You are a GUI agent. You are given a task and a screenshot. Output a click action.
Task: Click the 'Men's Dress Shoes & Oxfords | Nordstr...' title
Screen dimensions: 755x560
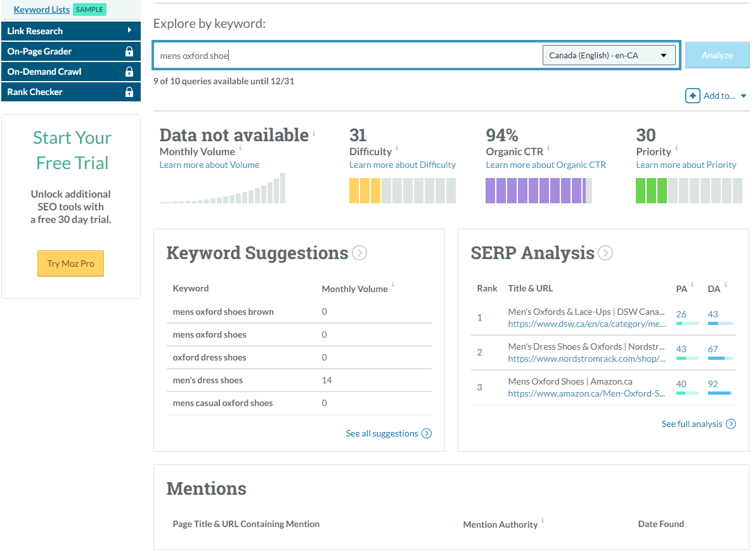coord(586,347)
